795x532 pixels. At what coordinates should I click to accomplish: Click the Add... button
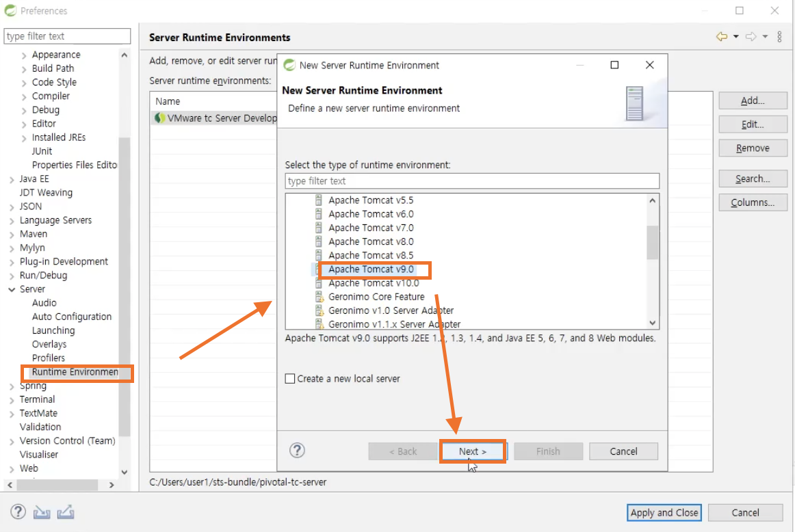pos(753,101)
